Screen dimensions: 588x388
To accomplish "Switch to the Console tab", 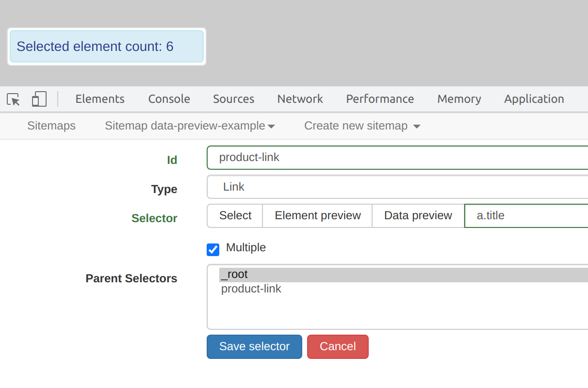I will [x=169, y=99].
